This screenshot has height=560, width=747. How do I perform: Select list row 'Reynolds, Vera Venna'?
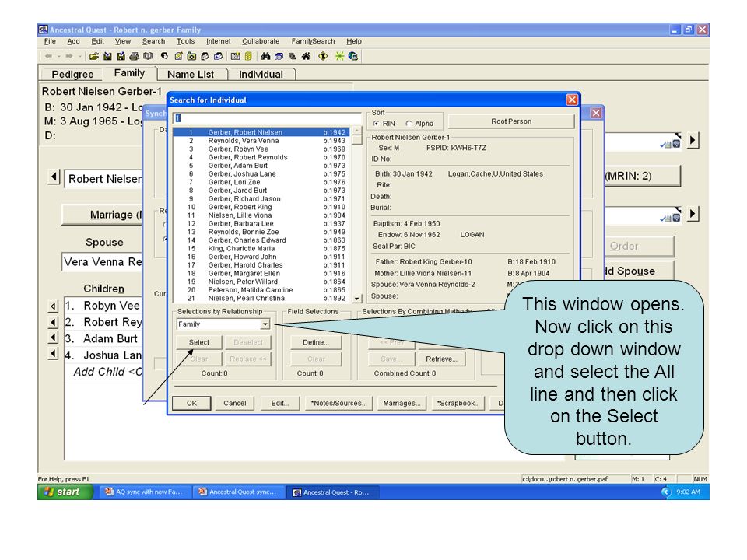pyautogui.click(x=261, y=141)
